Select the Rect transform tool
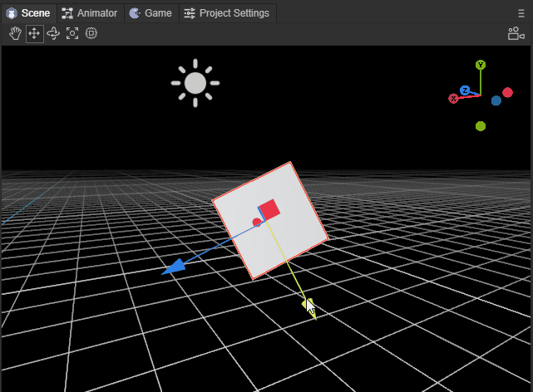Image resolution: width=533 pixels, height=392 pixels. coord(91,33)
